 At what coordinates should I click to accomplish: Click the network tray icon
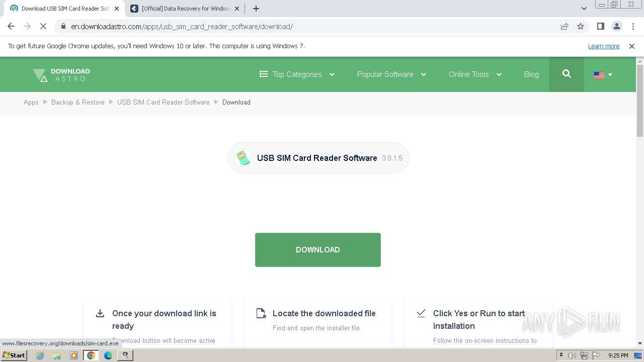pos(584,355)
